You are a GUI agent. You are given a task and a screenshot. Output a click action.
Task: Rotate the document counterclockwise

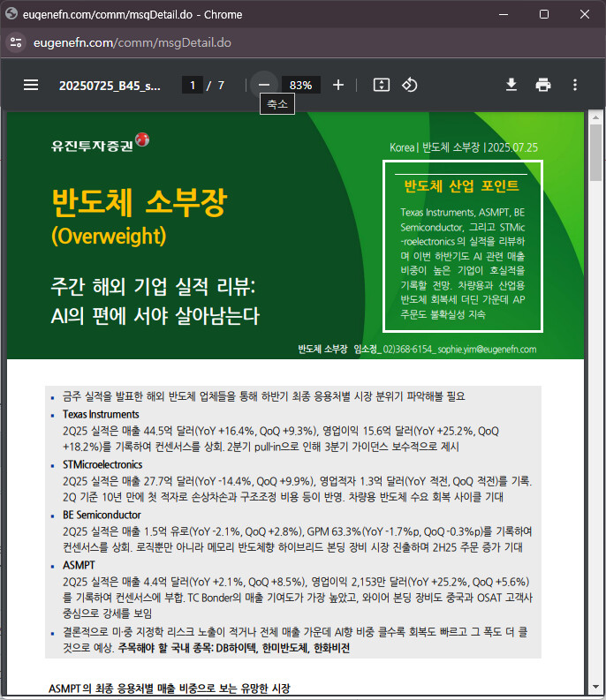click(409, 85)
